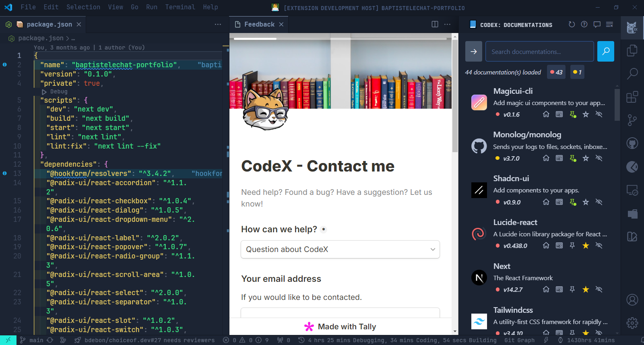644x345 pixels.
Task: Hide Monolog/monolog with the eye icon
Action: pyautogui.click(x=599, y=158)
